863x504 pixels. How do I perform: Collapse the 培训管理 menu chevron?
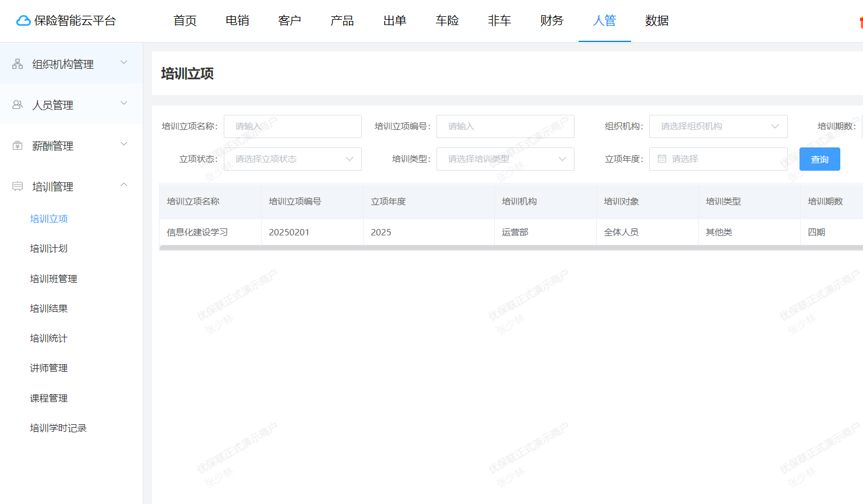124,185
